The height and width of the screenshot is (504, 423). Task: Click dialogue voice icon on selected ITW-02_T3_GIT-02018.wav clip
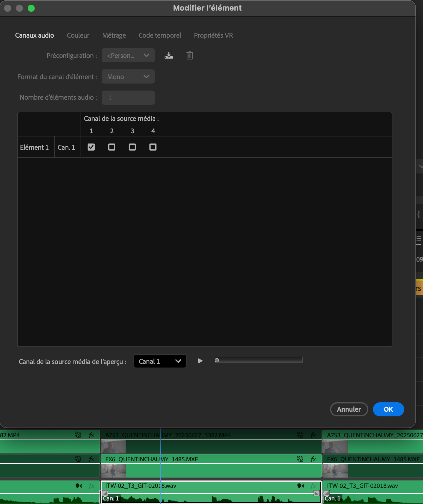301,486
